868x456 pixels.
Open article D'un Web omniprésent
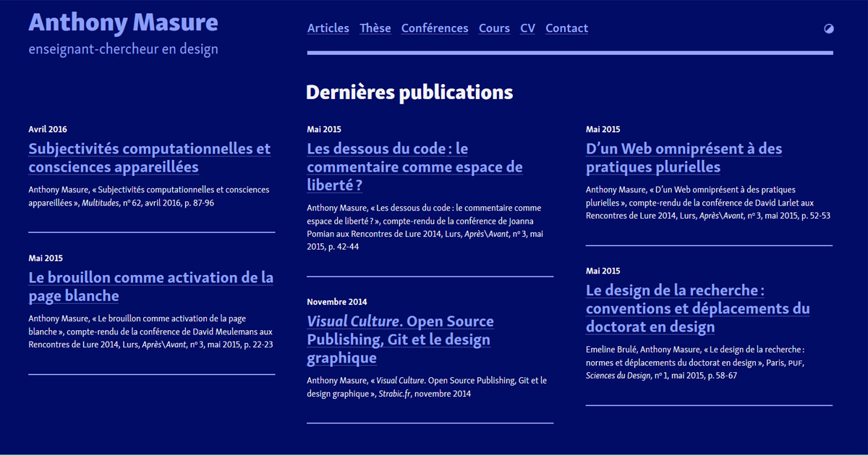tap(684, 158)
